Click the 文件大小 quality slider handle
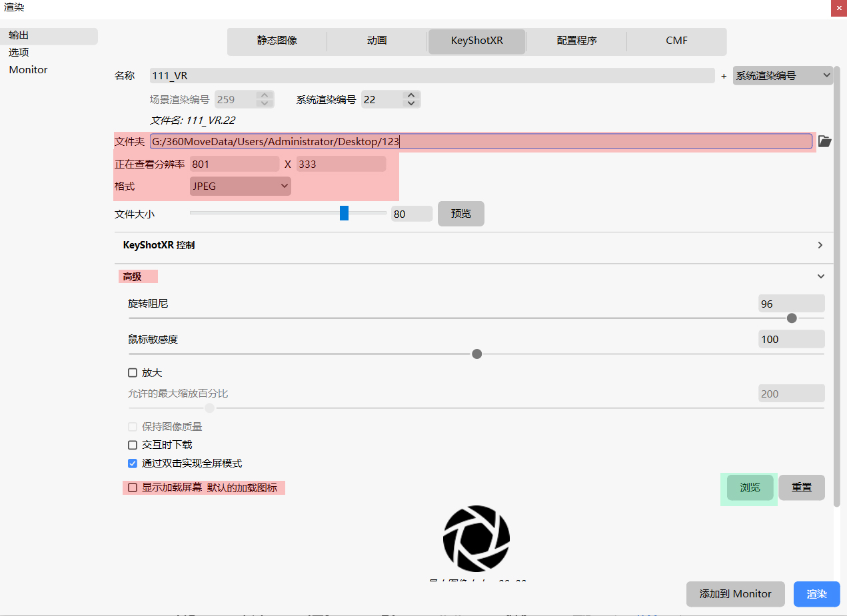847x616 pixels. [344, 213]
